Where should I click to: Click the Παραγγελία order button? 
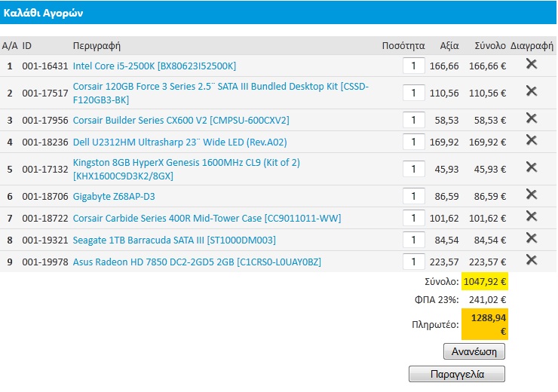(457, 374)
